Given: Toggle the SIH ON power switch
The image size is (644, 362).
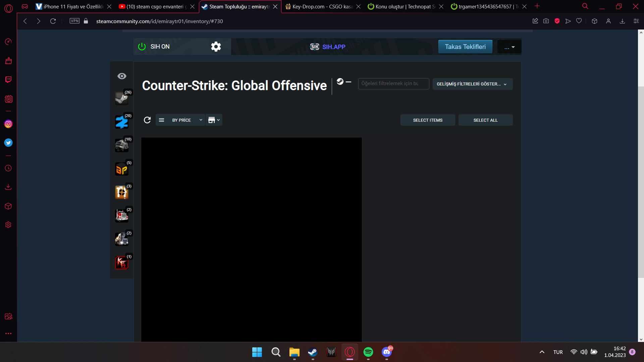Looking at the screenshot, I should click(142, 47).
